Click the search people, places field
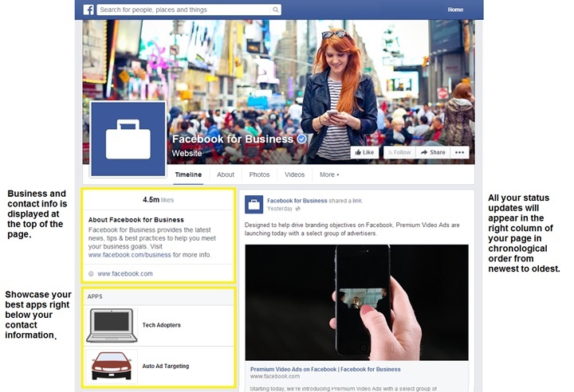The width and height of the screenshot is (574, 392). 189,10
